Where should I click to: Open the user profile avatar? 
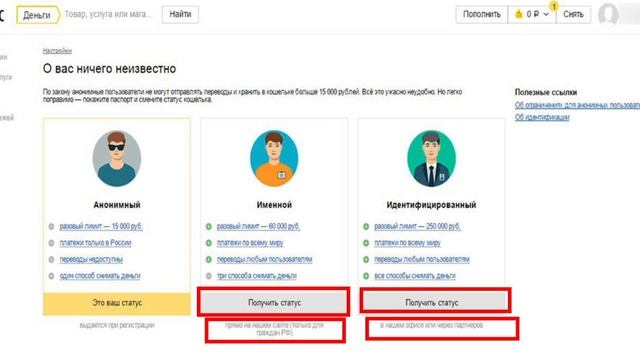click(608, 14)
